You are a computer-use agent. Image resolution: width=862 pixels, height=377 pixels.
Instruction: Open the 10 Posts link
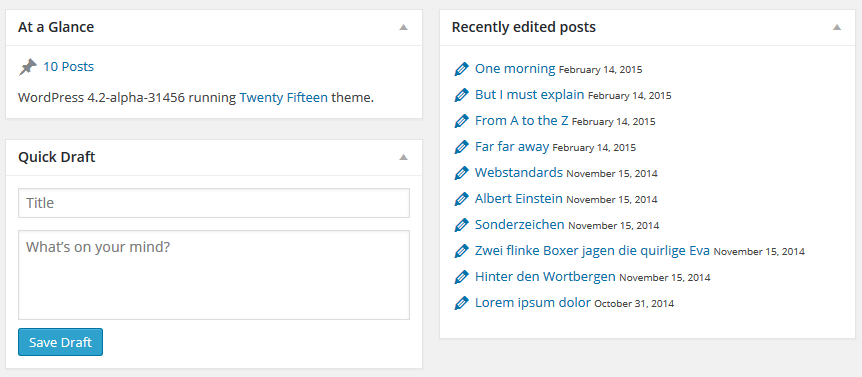pyautogui.click(x=69, y=67)
